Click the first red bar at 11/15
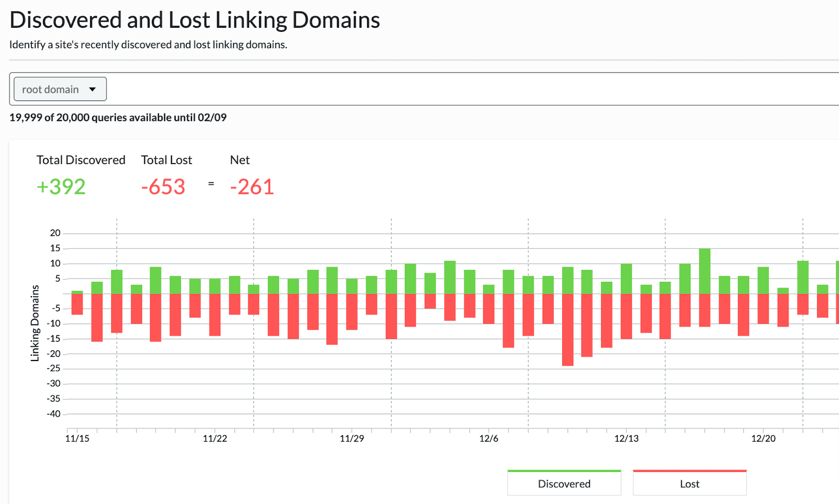 77,304
